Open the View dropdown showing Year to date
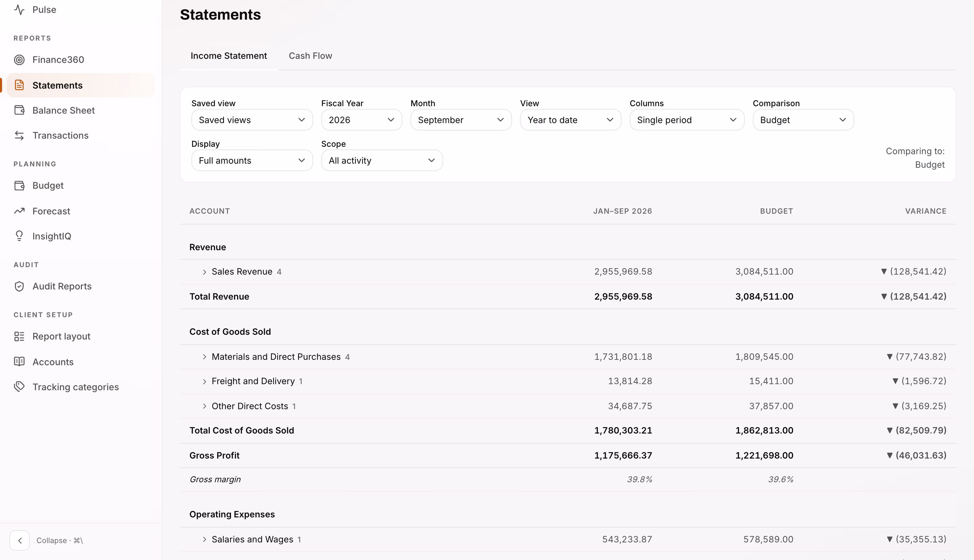This screenshot has width=974, height=560. pyautogui.click(x=571, y=120)
